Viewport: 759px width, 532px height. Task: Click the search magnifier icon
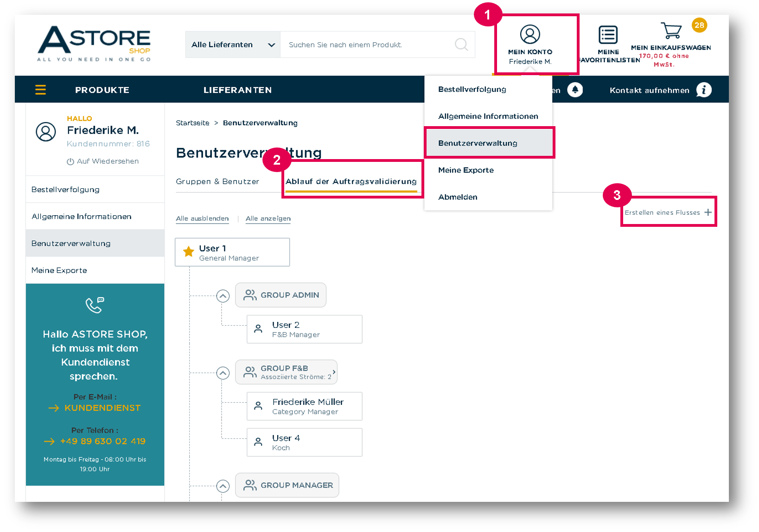[461, 45]
